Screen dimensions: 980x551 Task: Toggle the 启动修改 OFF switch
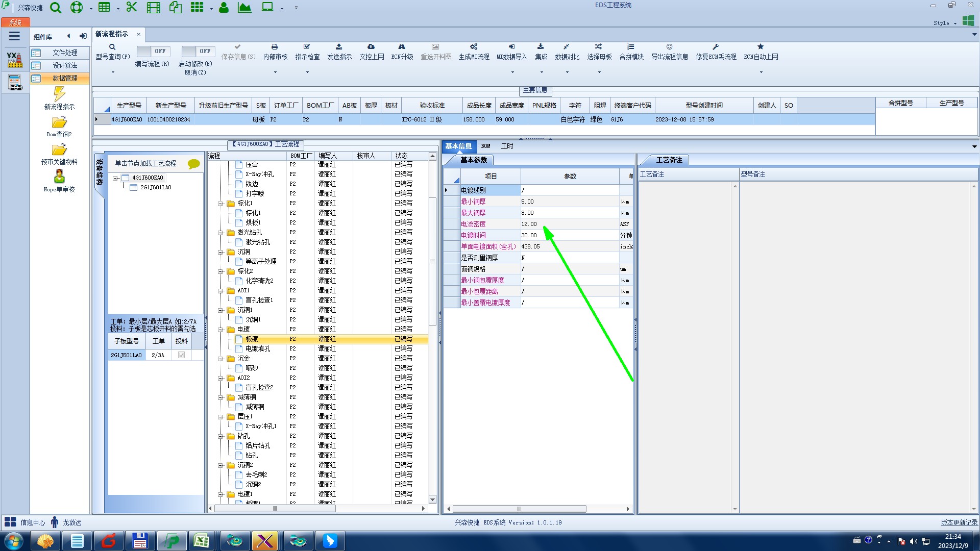198,51
